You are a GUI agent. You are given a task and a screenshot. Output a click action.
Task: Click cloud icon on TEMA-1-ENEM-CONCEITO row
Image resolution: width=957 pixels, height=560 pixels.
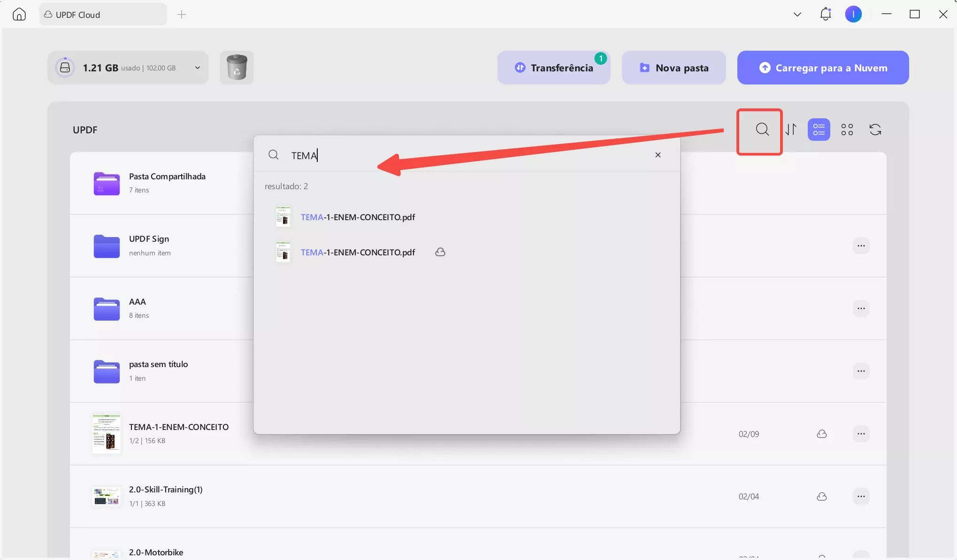pyautogui.click(x=821, y=434)
